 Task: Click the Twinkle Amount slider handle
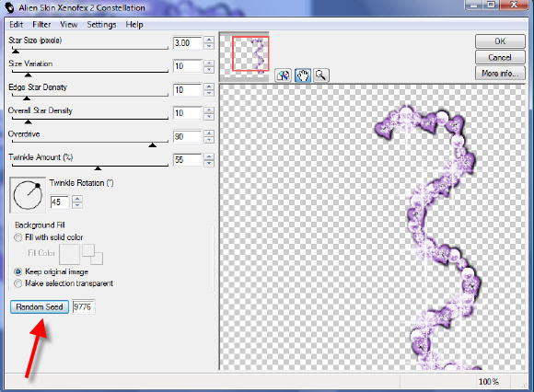point(98,168)
